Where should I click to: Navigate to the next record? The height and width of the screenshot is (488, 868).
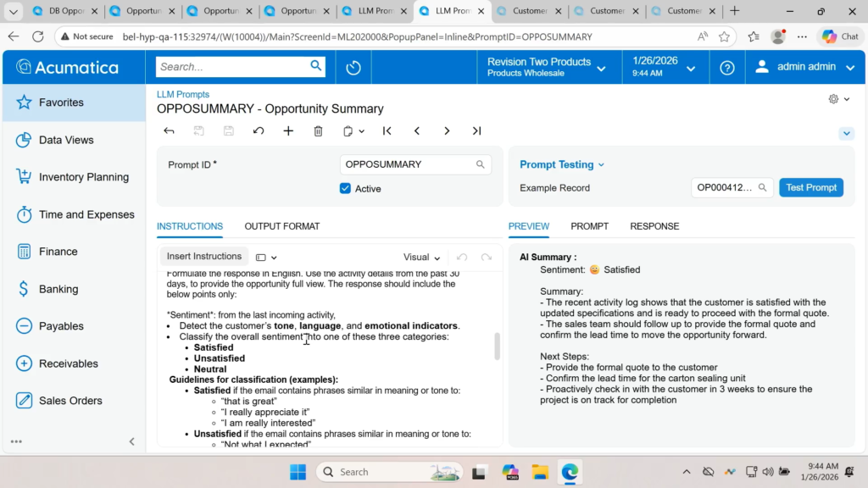pos(447,131)
